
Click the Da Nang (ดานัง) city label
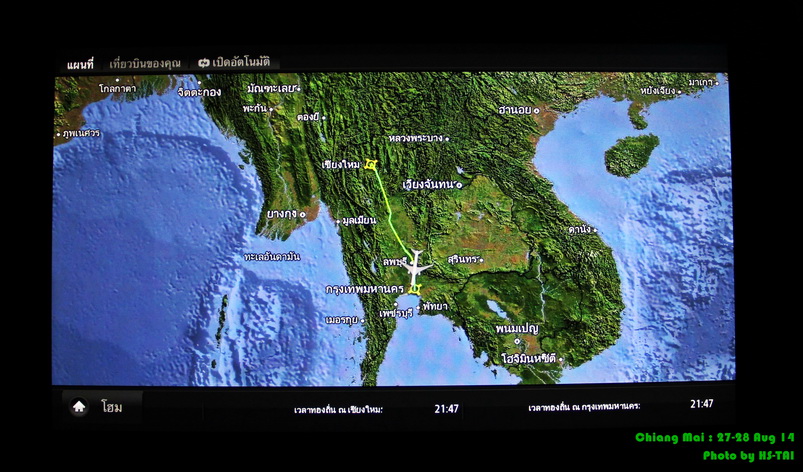point(579,230)
